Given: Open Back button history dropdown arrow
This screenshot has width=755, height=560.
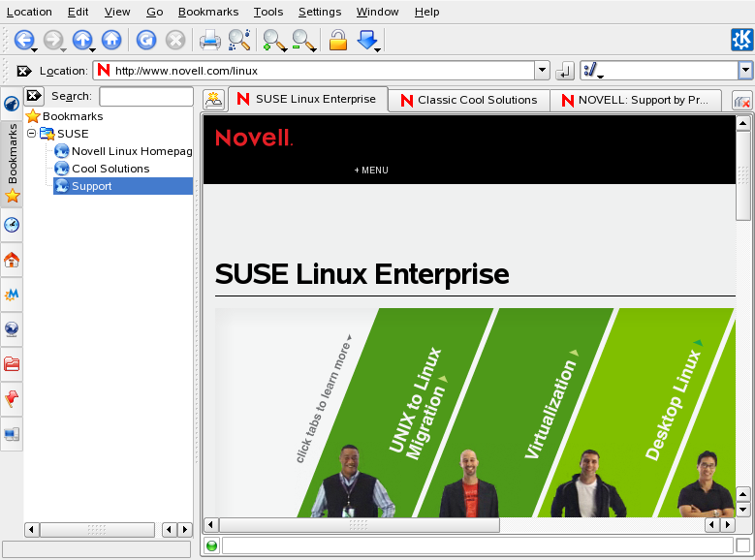Looking at the screenshot, I should click(x=34, y=49).
